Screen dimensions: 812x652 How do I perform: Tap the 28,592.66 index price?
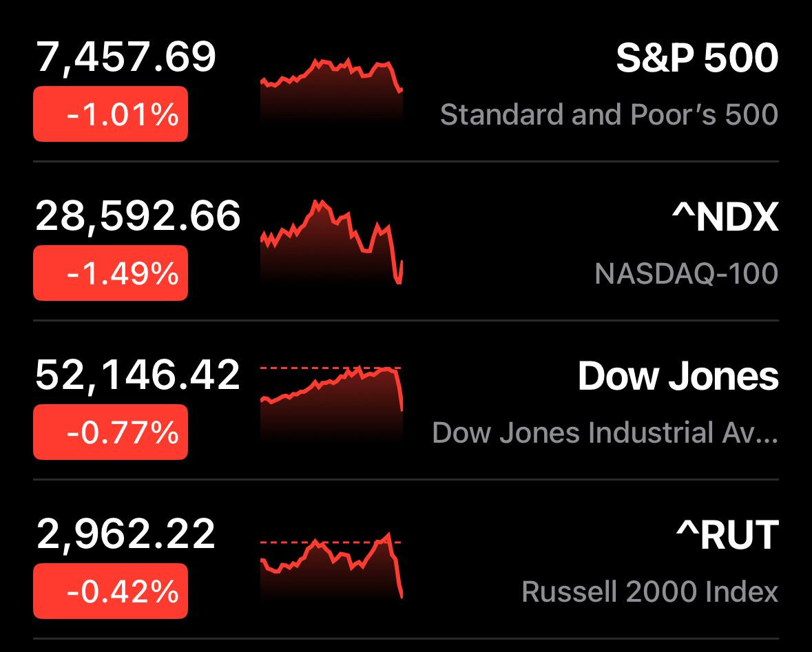138,216
